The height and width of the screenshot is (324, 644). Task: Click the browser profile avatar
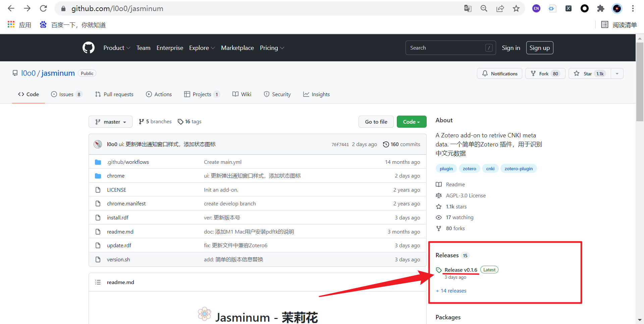(617, 8)
